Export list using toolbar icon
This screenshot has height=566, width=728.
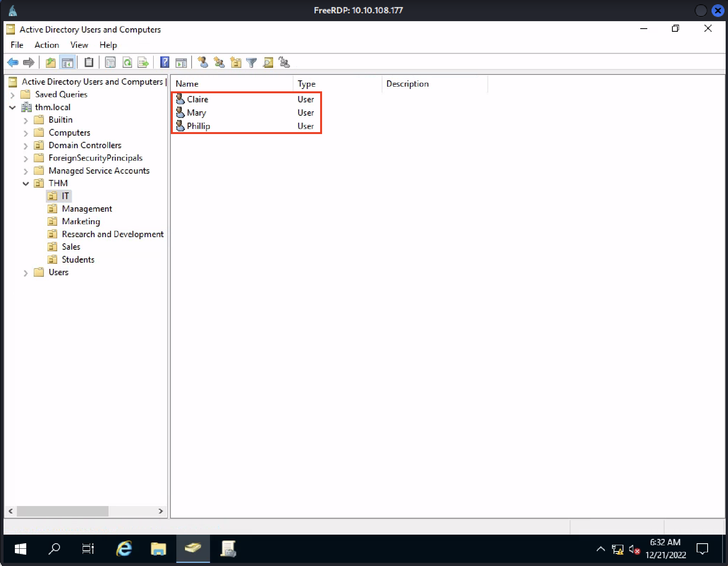[x=143, y=62]
